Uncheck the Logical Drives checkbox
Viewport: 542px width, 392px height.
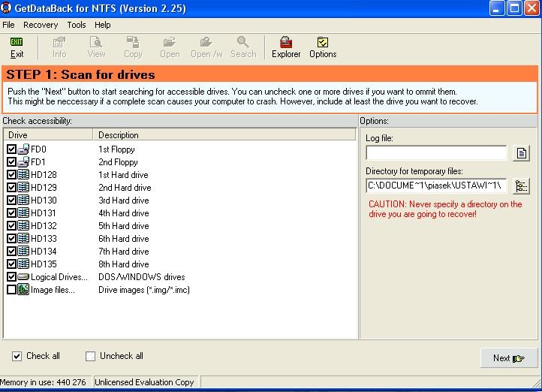pos(11,277)
